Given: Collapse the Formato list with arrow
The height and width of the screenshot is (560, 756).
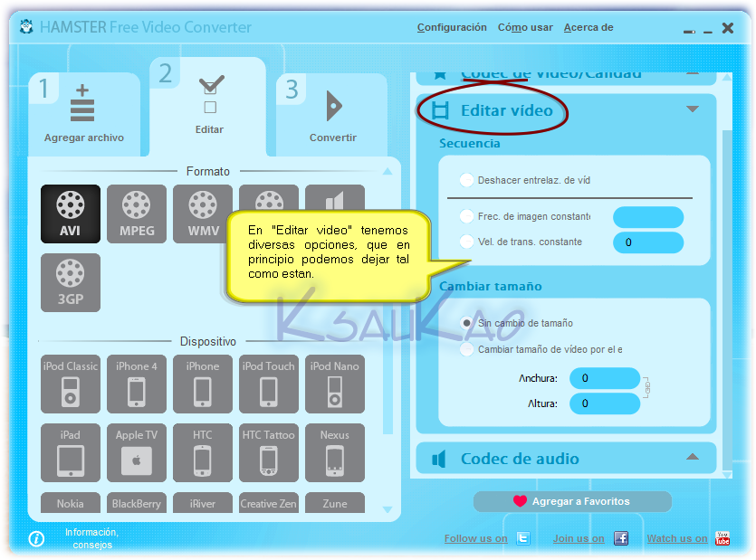Looking at the screenshot, I should pos(388,171).
